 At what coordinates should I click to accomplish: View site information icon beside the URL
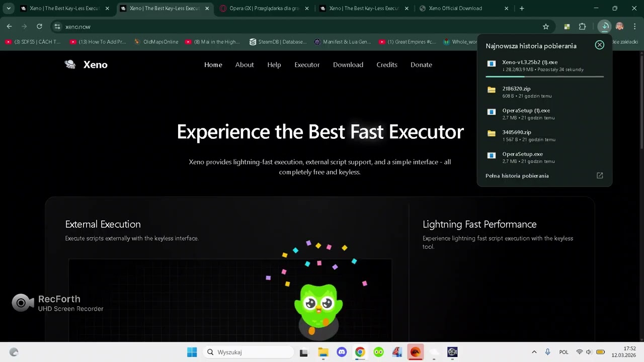tap(57, 27)
